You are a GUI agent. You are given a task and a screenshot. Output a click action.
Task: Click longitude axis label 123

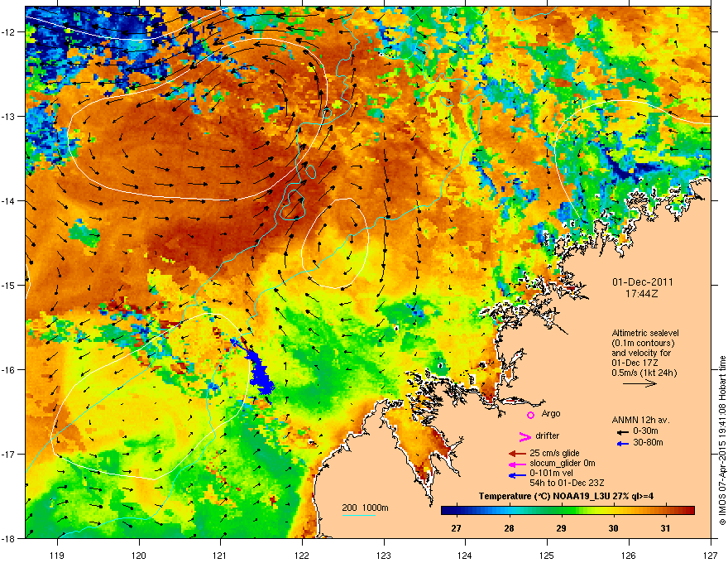(384, 555)
